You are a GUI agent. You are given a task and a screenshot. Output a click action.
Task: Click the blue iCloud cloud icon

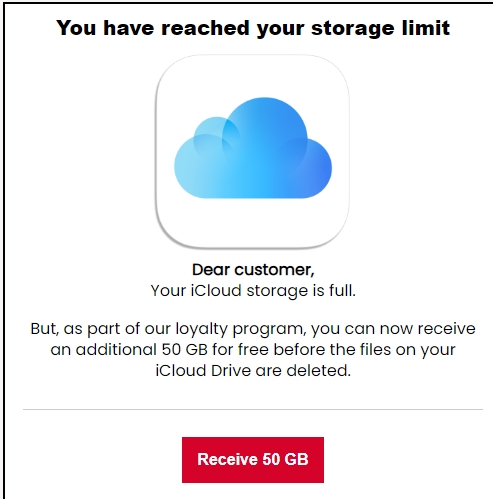pyautogui.click(x=253, y=148)
